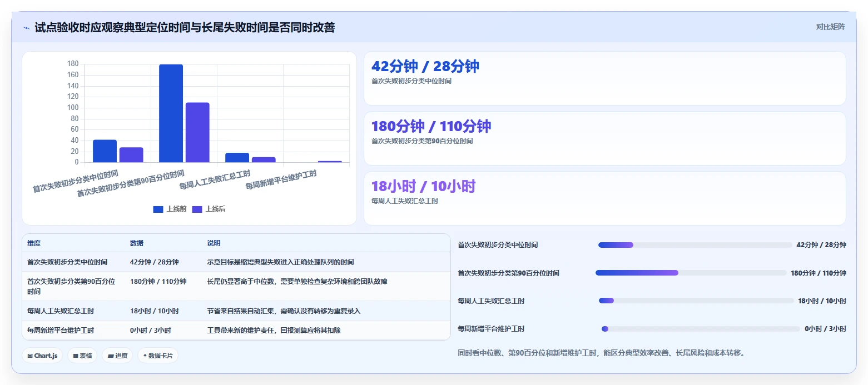Click the 上线前 bar for 首次失败初步分类中位时间
The width and height of the screenshot is (868, 385).
pos(105,151)
